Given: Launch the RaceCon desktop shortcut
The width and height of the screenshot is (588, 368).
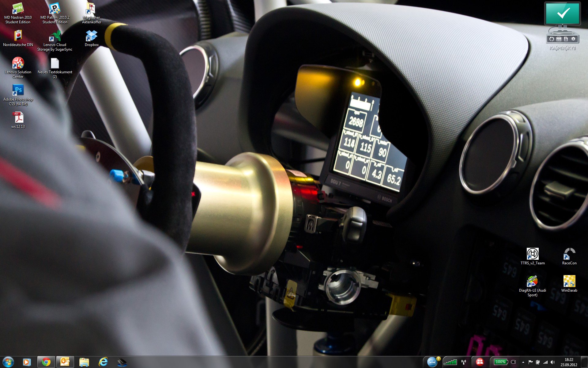Looking at the screenshot, I should pos(569,257).
